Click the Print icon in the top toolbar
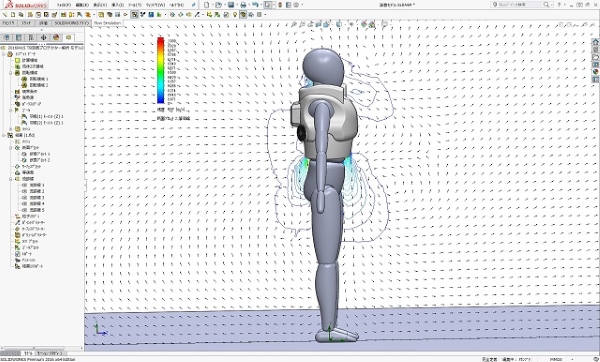600x362 pixels. pyautogui.click(x=243, y=5)
